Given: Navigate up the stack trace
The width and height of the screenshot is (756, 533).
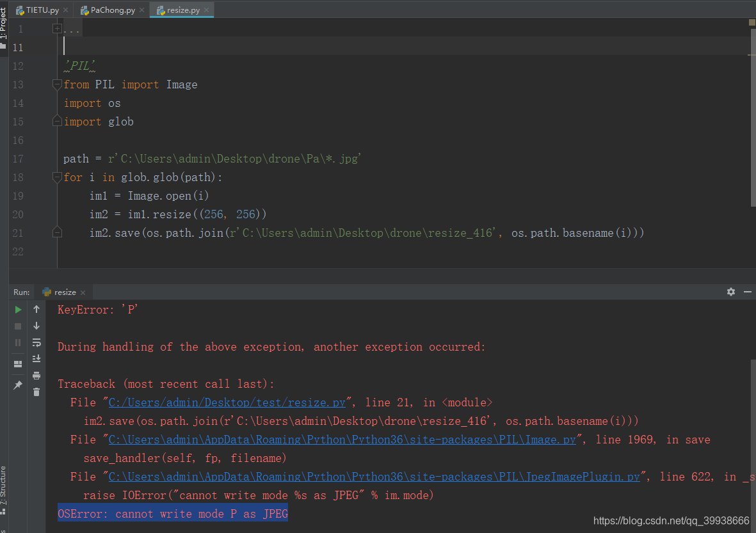Looking at the screenshot, I should [x=36, y=309].
